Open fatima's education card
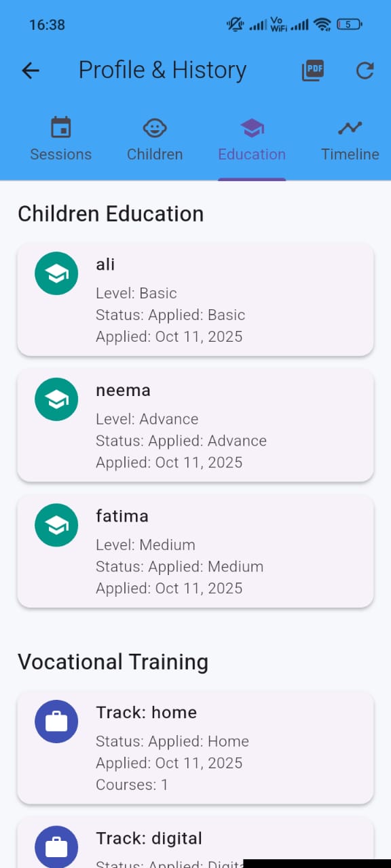This screenshot has height=868, width=391. [x=195, y=551]
